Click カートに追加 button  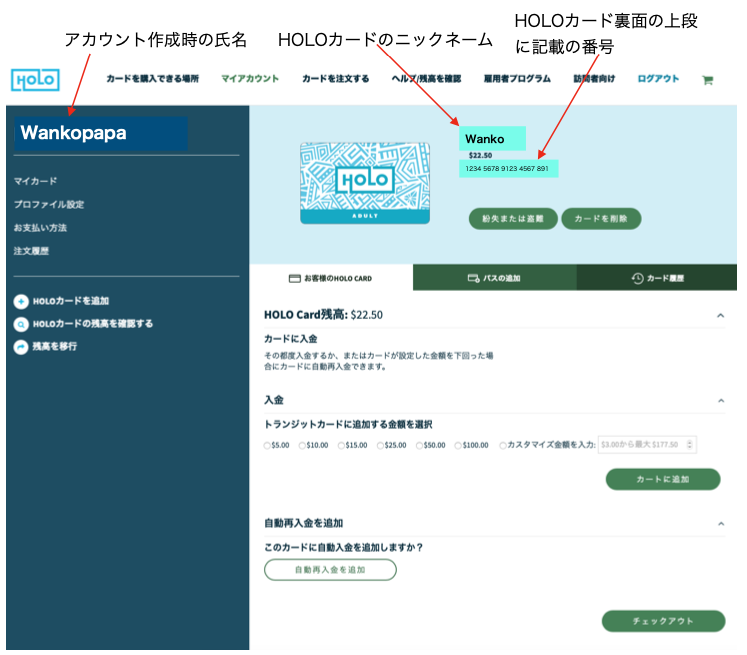point(663,479)
